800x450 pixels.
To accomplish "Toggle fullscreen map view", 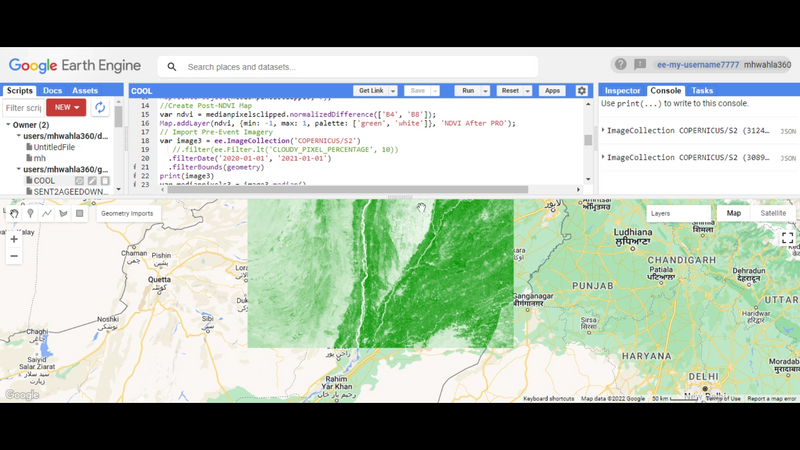I will [x=787, y=238].
